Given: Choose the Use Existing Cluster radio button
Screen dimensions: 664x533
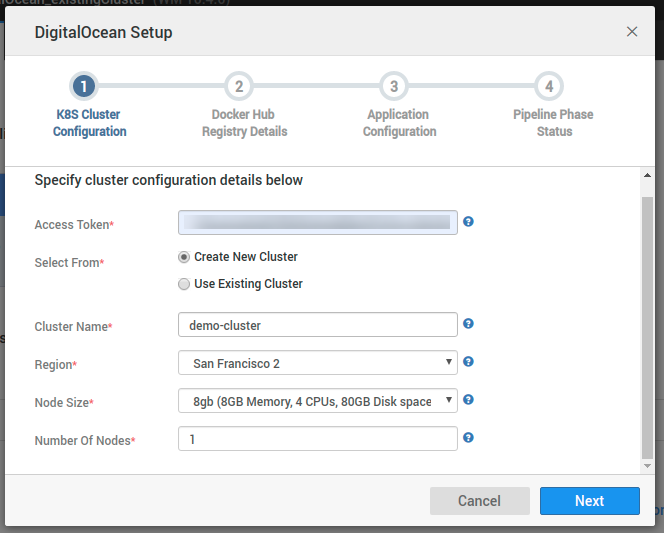Looking at the screenshot, I should pyautogui.click(x=184, y=284).
